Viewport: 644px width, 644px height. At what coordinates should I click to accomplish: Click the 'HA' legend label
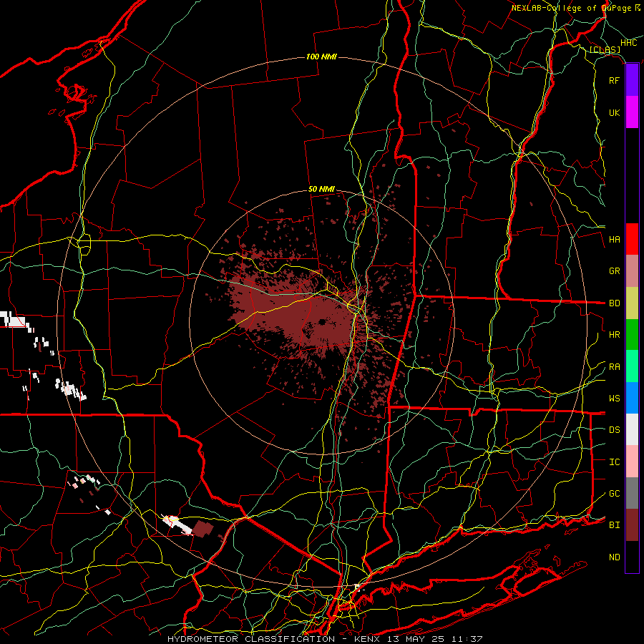pos(614,240)
